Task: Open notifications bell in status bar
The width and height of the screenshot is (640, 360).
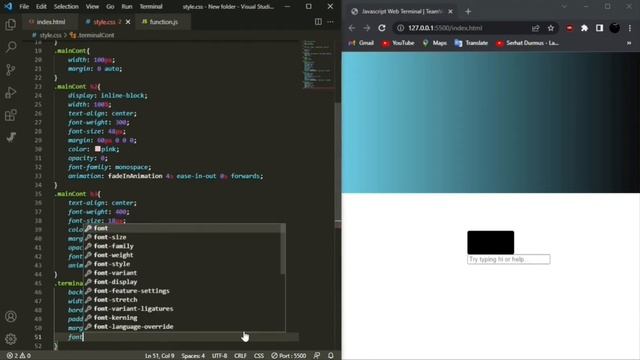Action: click(331, 356)
